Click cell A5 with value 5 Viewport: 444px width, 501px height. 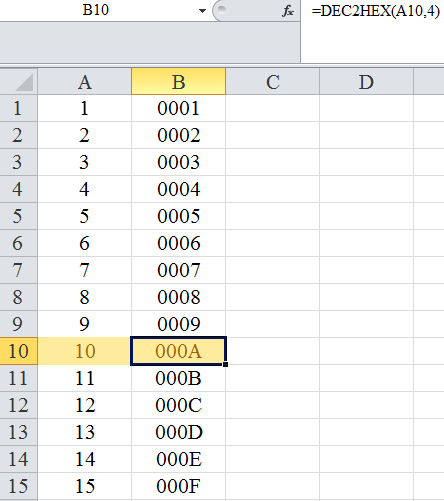tap(85, 216)
